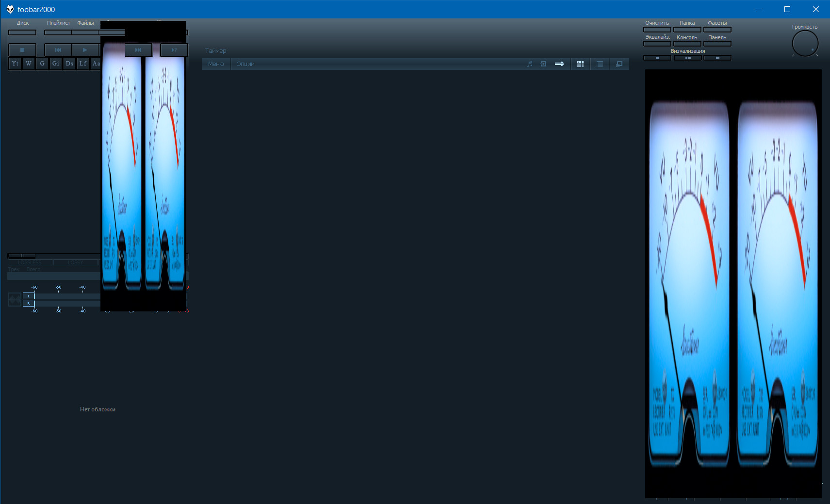Adjust the Громкость volume knob
The image size is (830, 504).
805,44
